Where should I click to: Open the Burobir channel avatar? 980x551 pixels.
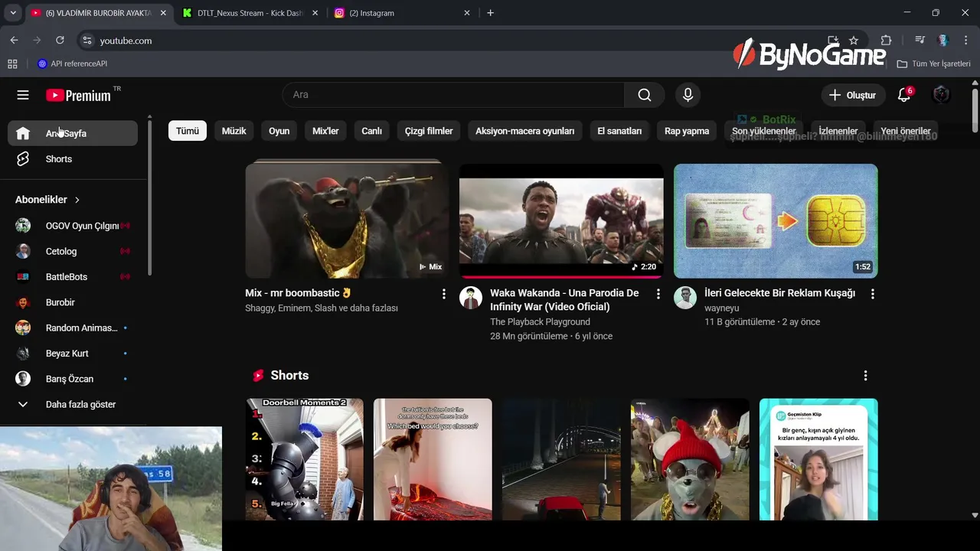[x=23, y=302]
